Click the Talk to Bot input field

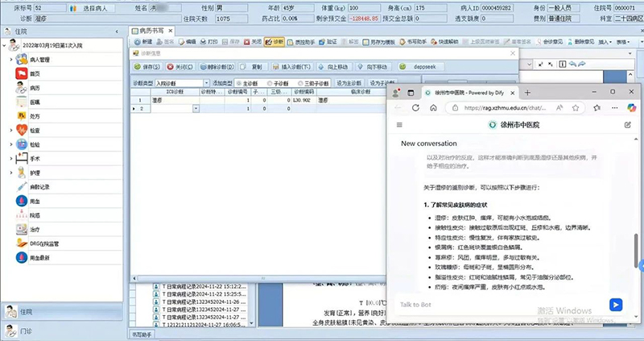pos(499,304)
